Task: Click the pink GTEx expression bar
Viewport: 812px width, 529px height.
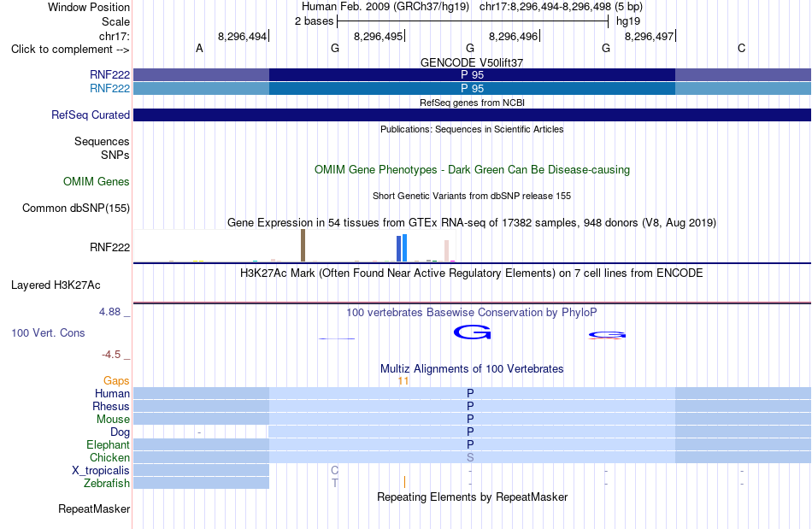Action: pyautogui.click(x=446, y=251)
